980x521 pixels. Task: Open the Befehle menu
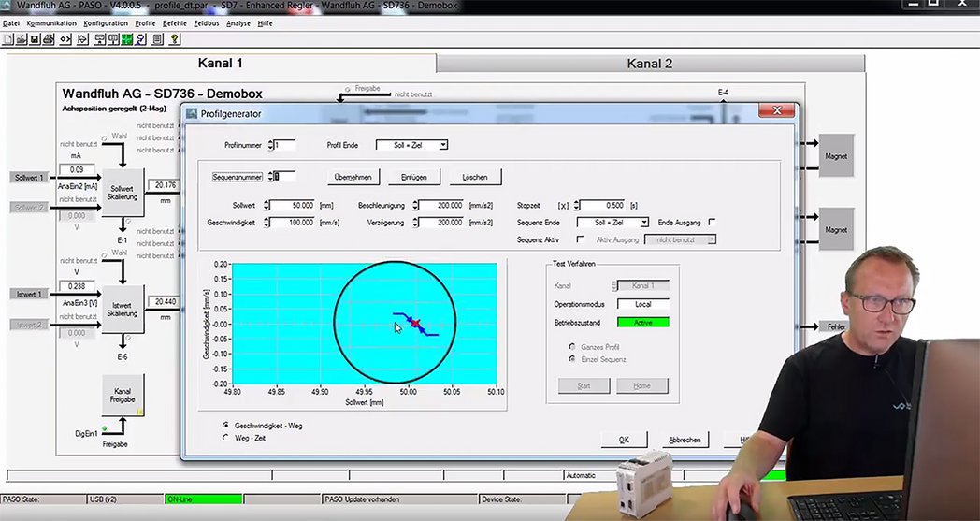[x=174, y=23]
